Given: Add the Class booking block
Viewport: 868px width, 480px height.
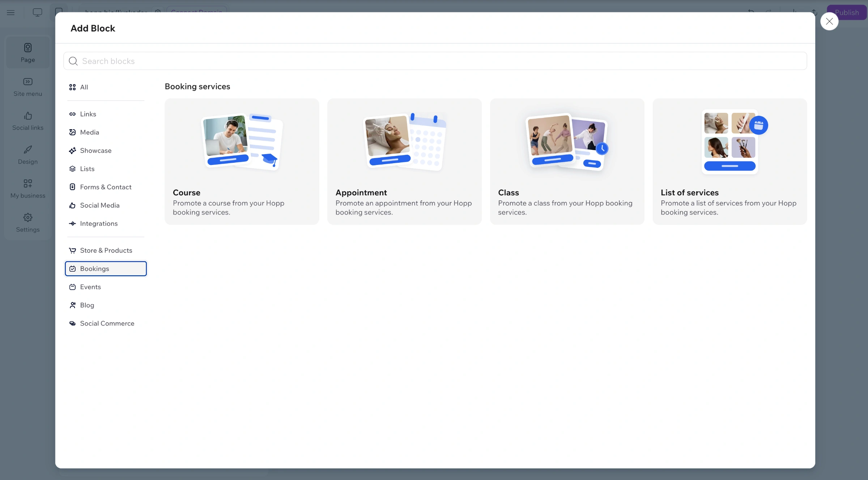Looking at the screenshot, I should (567, 161).
